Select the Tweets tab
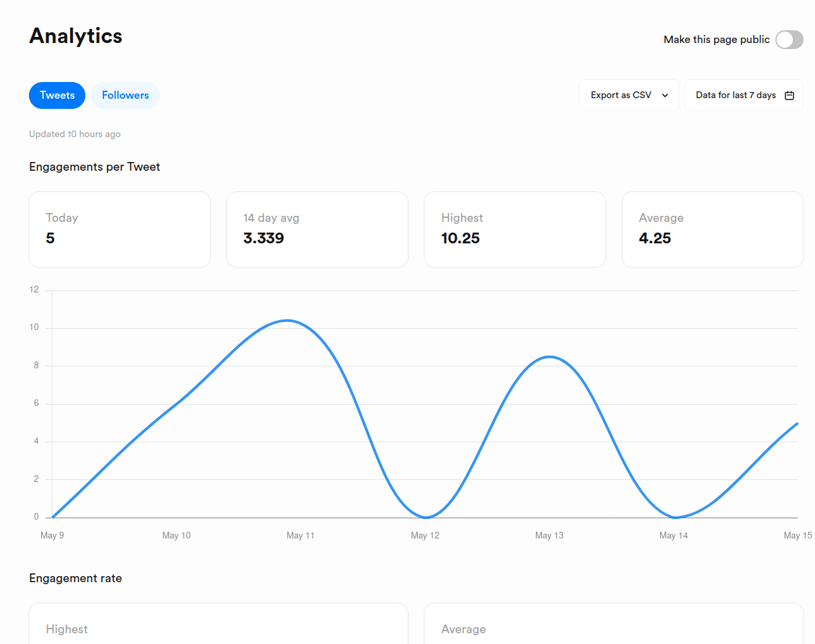815x644 pixels. click(x=56, y=95)
